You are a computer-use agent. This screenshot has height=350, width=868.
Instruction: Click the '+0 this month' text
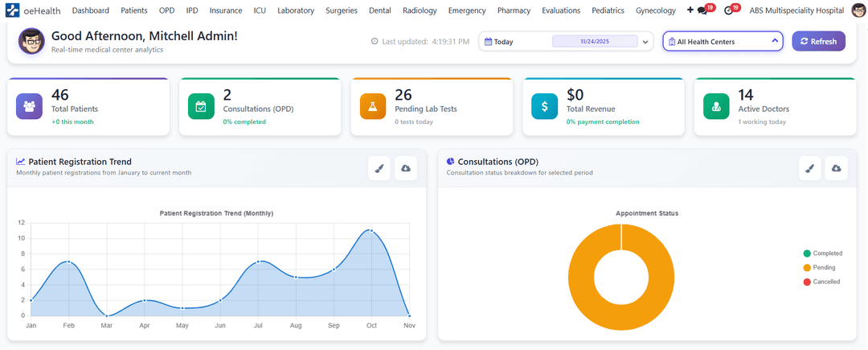72,121
